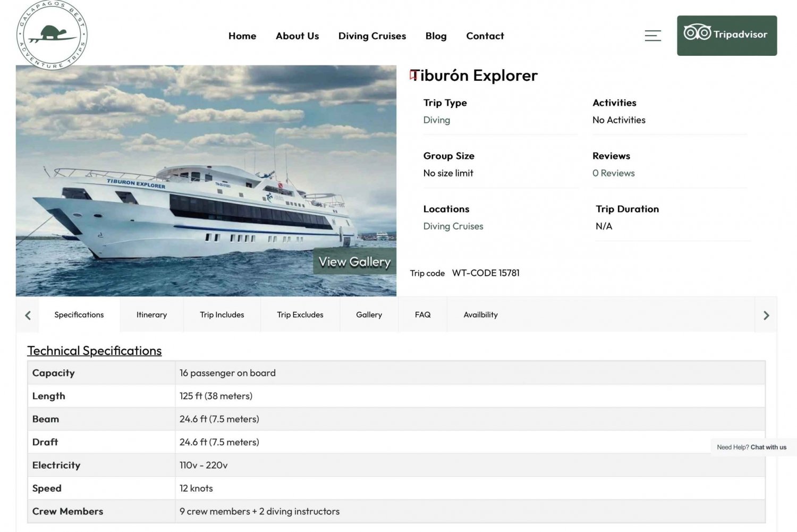Open the 0 Reviews link
The image size is (797, 532).
point(613,173)
